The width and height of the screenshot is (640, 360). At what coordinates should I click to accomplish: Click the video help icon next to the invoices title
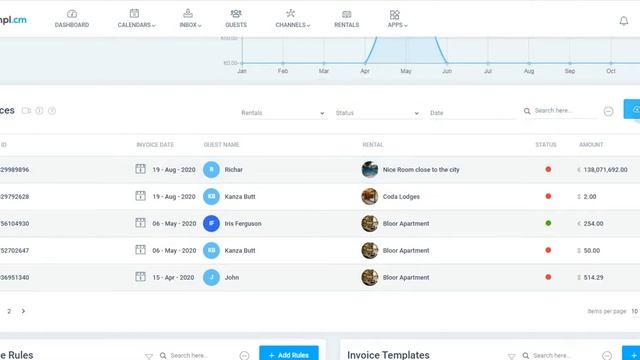click(27, 111)
